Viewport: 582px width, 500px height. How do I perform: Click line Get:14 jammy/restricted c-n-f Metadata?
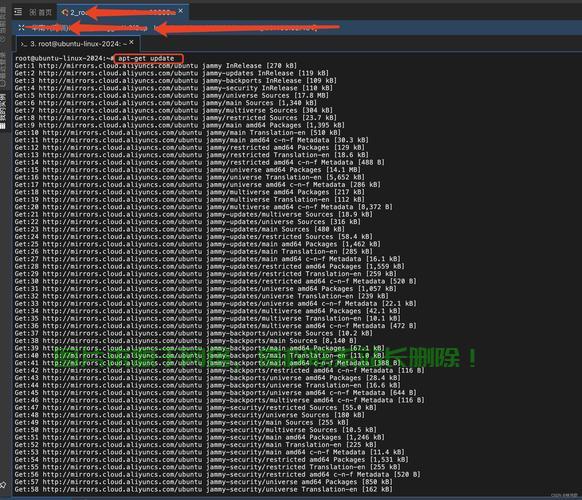click(x=200, y=162)
